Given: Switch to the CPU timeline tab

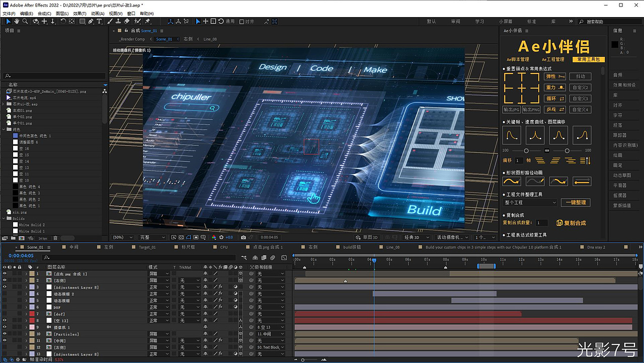Looking at the screenshot, I should coord(224,247).
